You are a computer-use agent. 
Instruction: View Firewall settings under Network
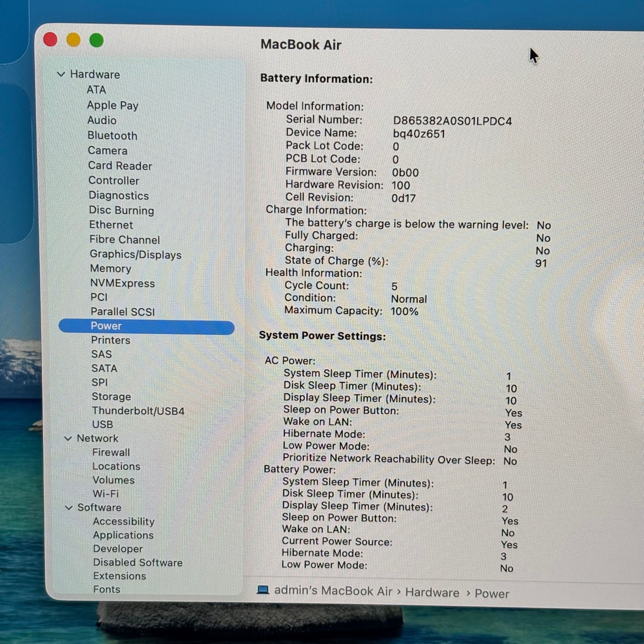point(111,452)
